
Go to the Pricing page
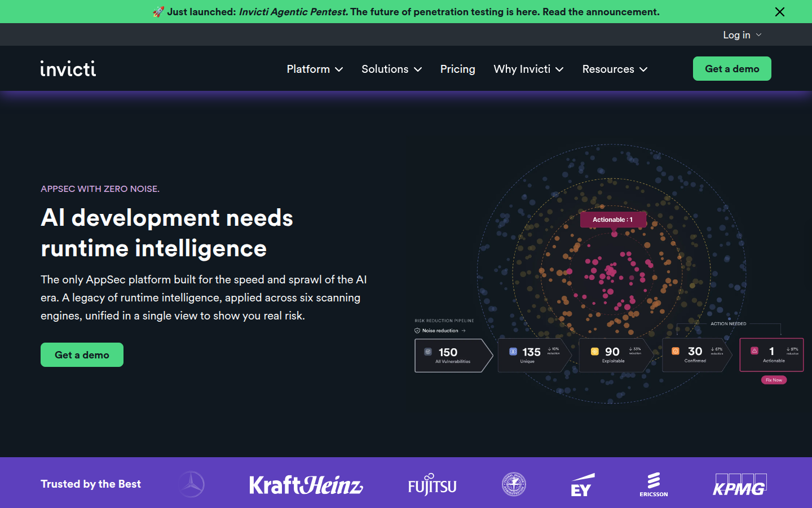[x=457, y=69]
